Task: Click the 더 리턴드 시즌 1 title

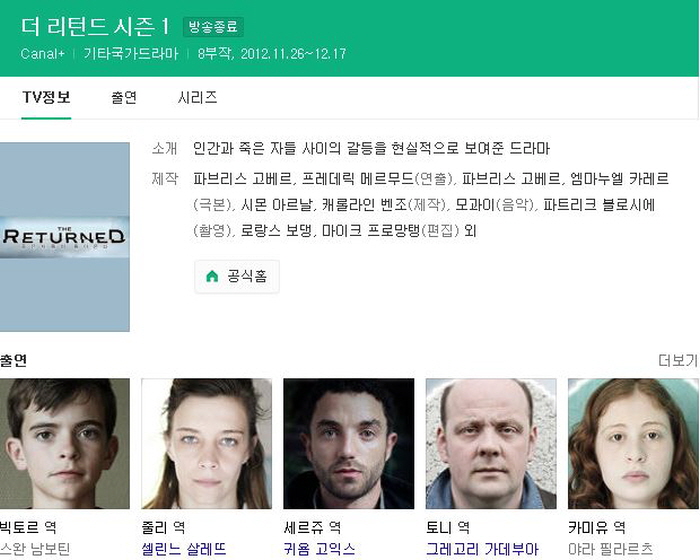Action: (95, 26)
